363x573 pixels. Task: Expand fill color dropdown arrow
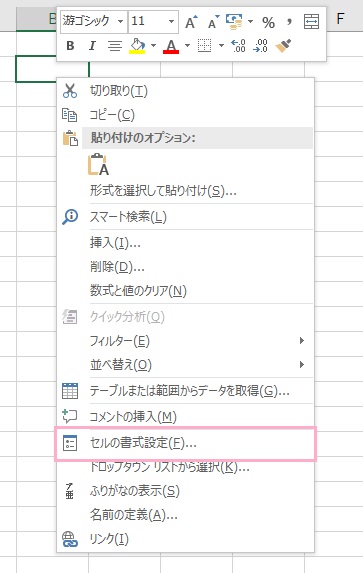coord(153,46)
